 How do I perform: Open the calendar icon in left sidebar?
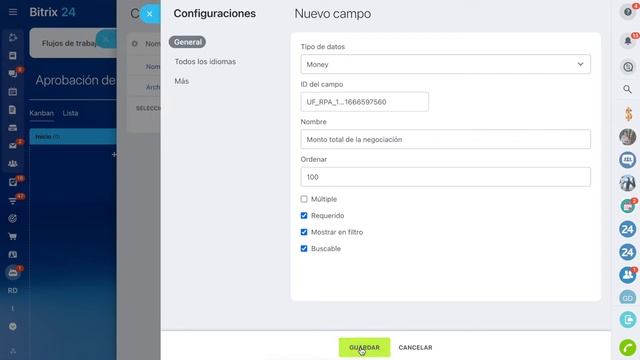[13, 92]
